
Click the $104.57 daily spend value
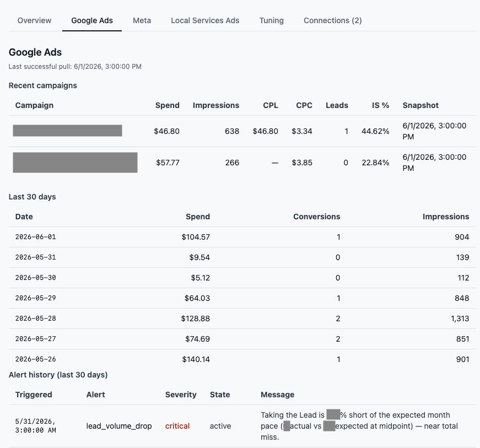tap(196, 237)
